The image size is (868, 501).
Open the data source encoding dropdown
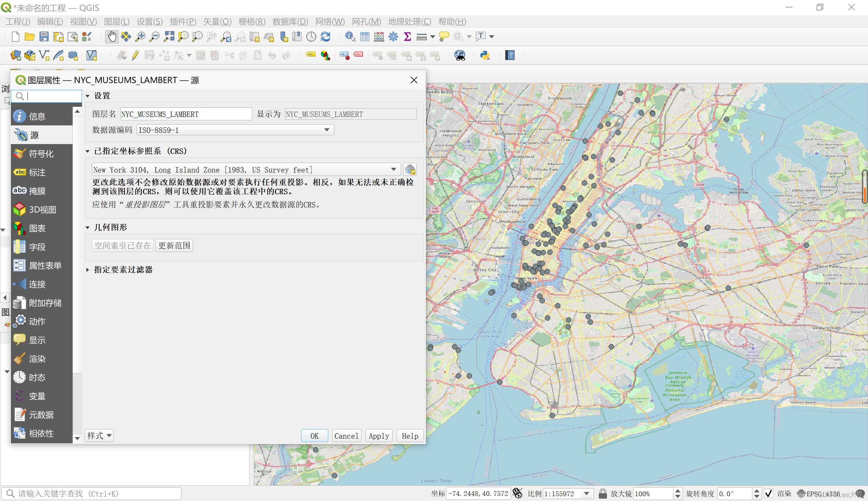[x=327, y=130]
